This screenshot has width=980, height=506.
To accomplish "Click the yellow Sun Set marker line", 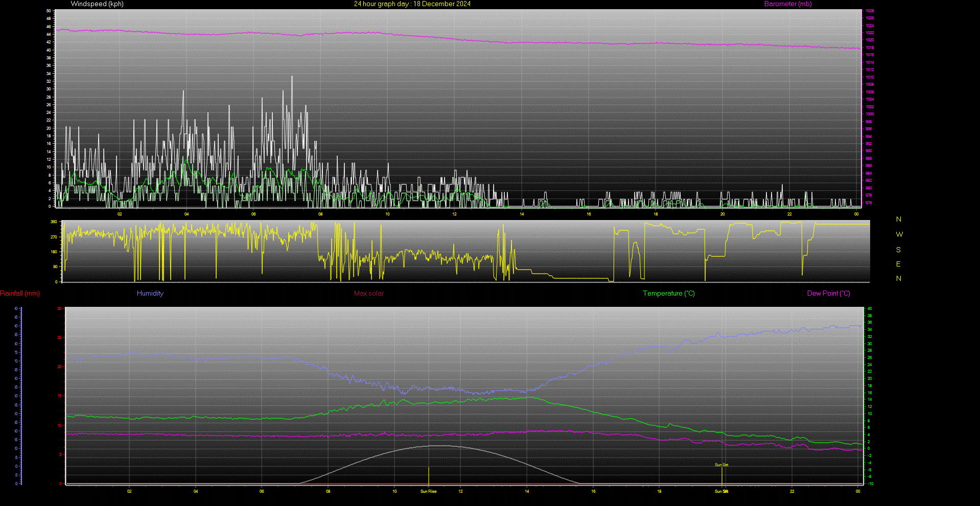I will click(x=722, y=475).
